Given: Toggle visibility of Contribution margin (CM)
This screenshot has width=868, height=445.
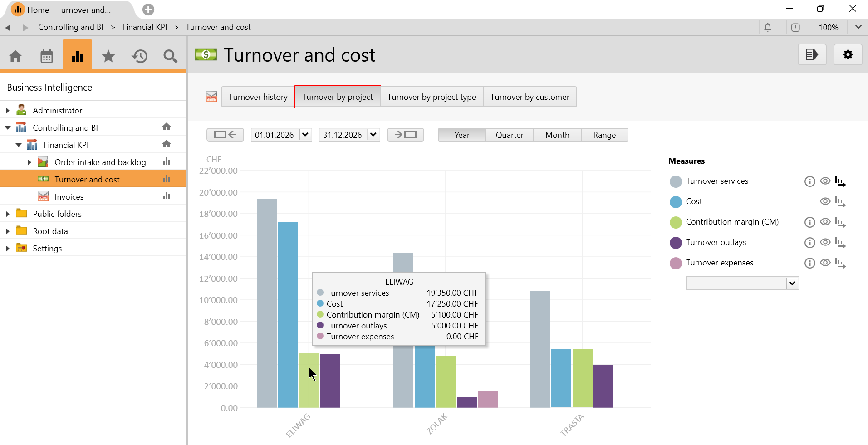Looking at the screenshot, I should tap(825, 222).
